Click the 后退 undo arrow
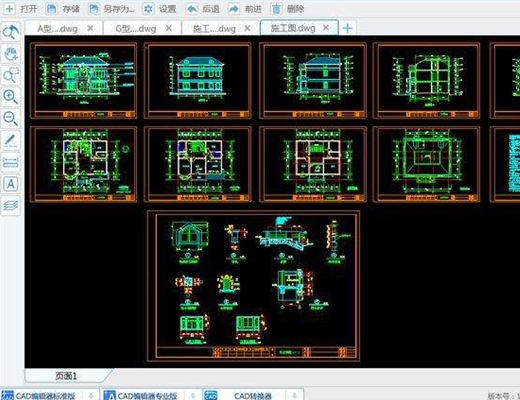Screen dimensions: 520x400 (x=192, y=9)
